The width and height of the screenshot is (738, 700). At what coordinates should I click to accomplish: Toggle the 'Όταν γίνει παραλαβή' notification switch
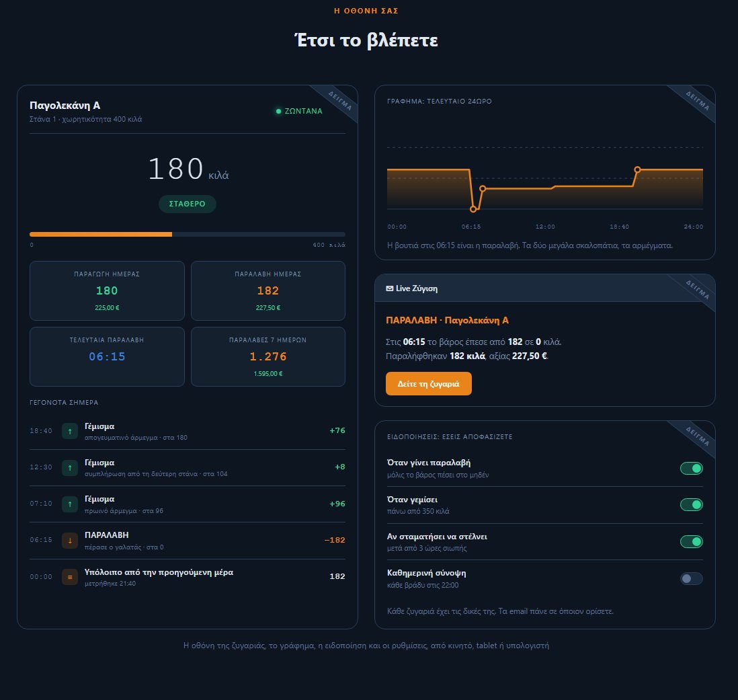(x=692, y=469)
